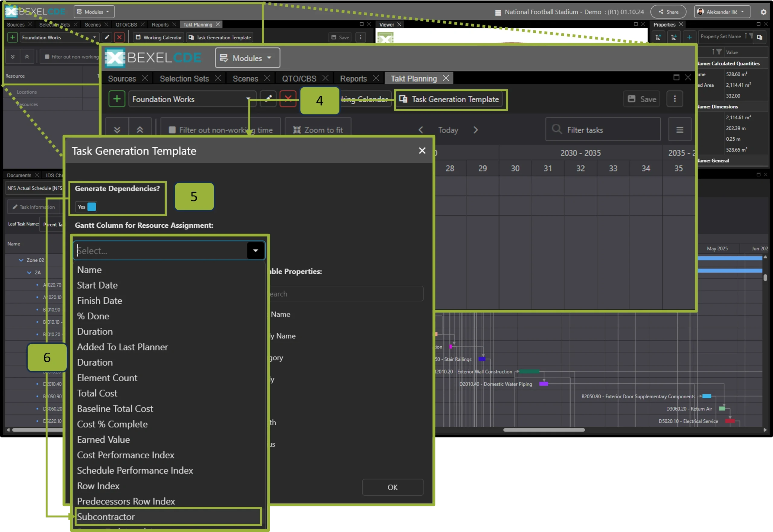Click the OK button in the dialog
This screenshot has height=532, width=773.
pyautogui.click(x=392, y=487)
